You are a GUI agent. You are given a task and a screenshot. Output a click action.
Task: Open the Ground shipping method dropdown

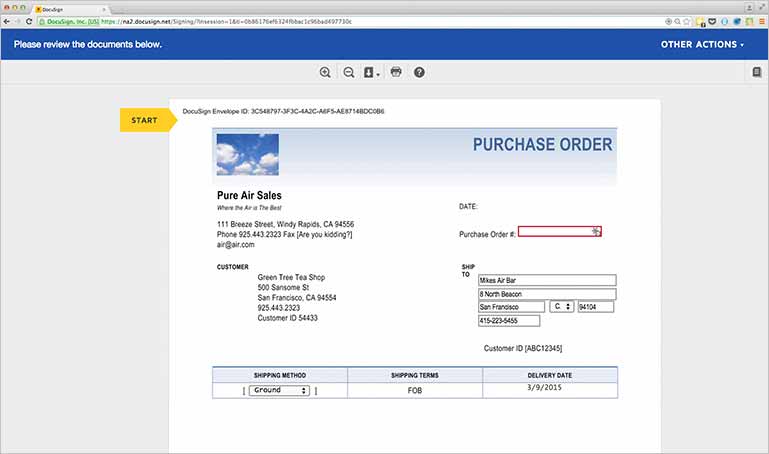pos(279,391)
